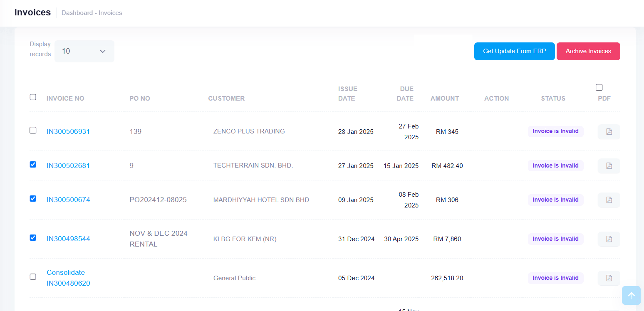Click Invoice is Invalid status for IN300506931
Screen dimensions: 644x311
coord(555,131)
